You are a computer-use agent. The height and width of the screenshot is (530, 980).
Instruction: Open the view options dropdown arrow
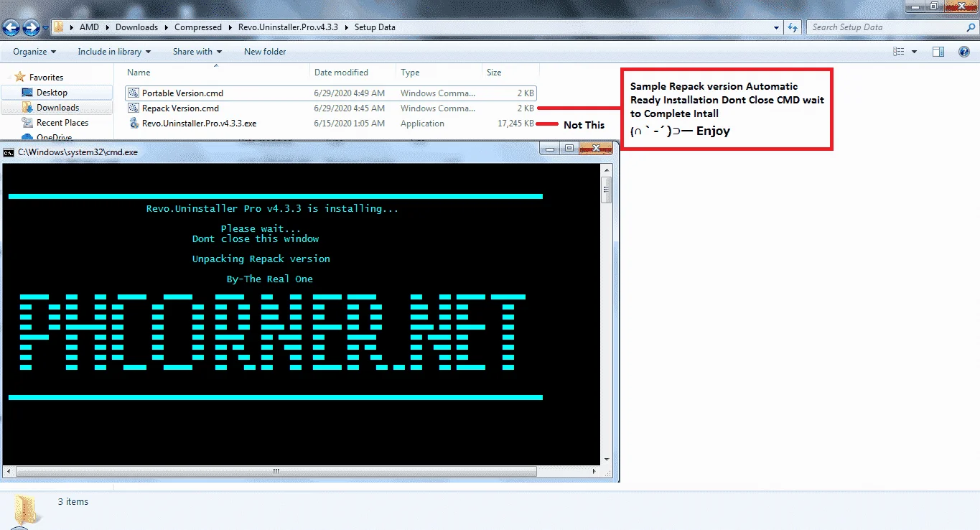pyautogui.click(x=914, y=52)
